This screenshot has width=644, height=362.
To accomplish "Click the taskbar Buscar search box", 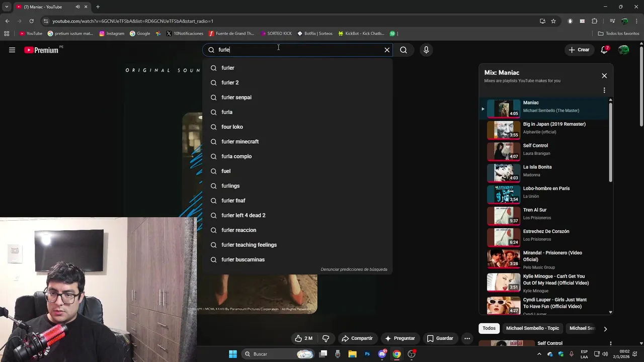I will pos(278,354).
